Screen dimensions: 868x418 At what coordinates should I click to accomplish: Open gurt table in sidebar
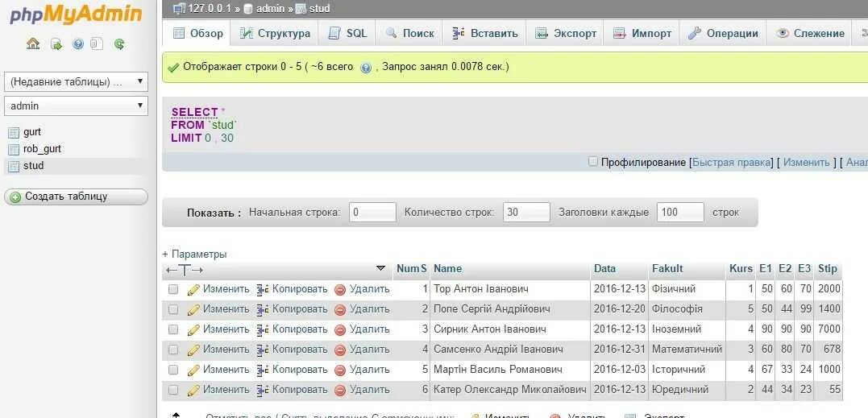(32, 132)
